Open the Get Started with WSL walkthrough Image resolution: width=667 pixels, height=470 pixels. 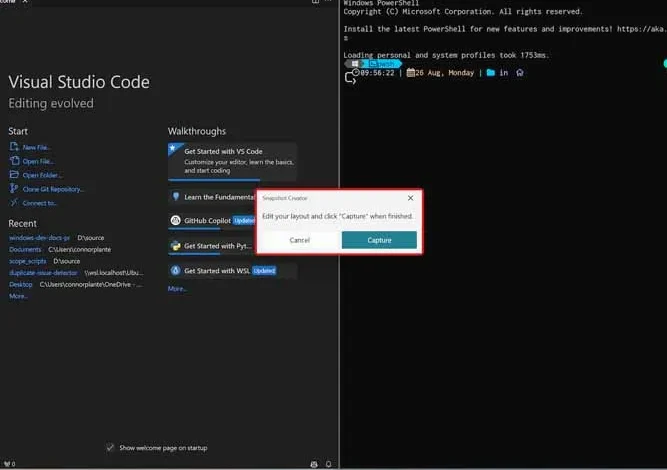(x=232, y=271)
